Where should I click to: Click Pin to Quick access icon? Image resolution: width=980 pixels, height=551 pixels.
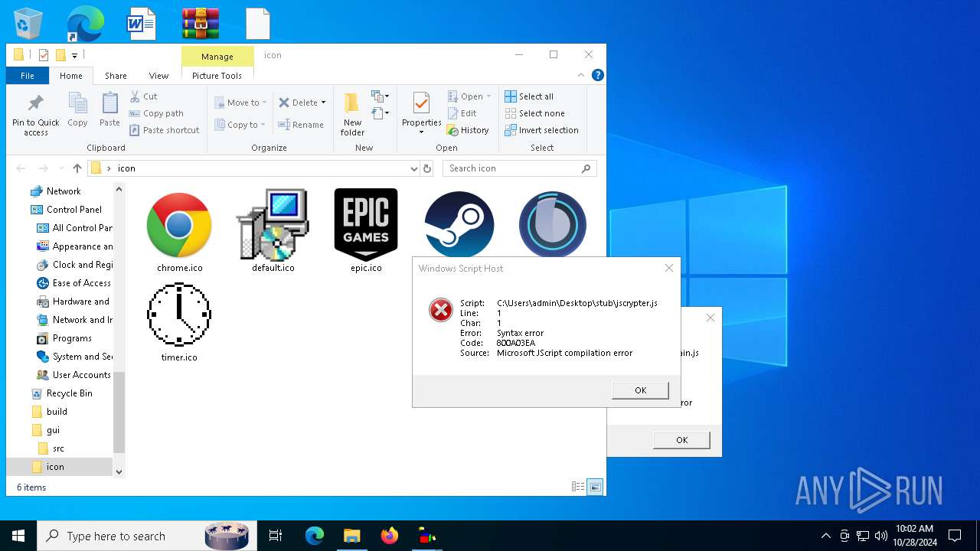pos(35,116)
